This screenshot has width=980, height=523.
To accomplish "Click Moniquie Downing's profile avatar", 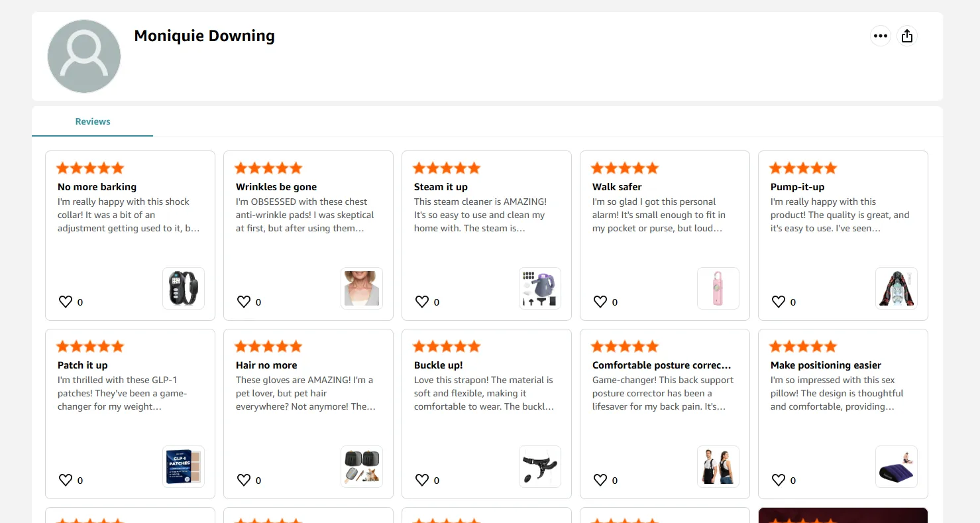I will click(84, 56).
